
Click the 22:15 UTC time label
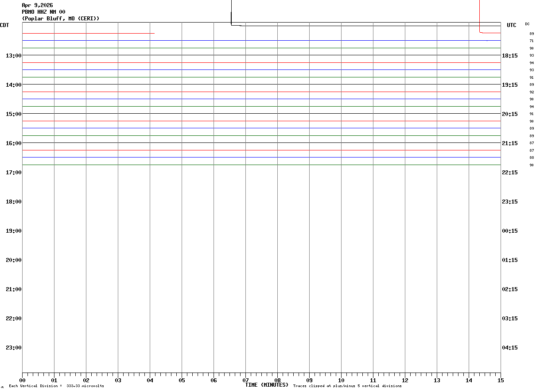[510, 172]
